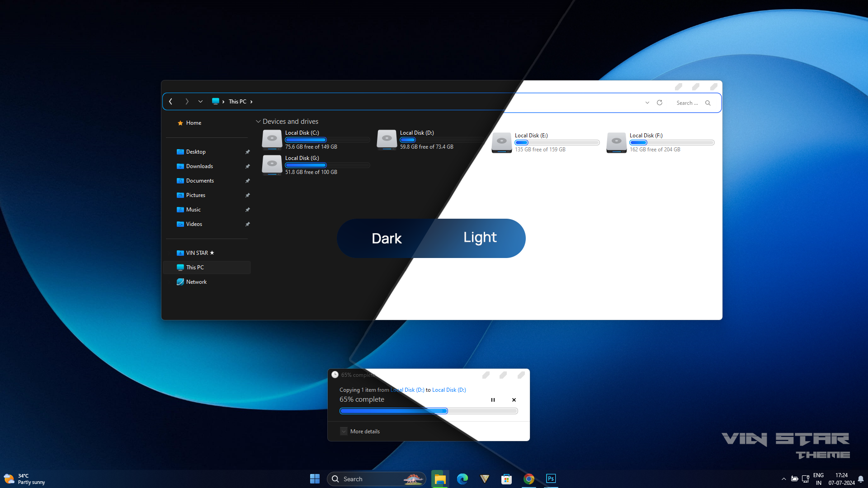Open Photoshop from the taskbar
The height and width of the screenshot is (488, 868).
(x=551, y=479)
